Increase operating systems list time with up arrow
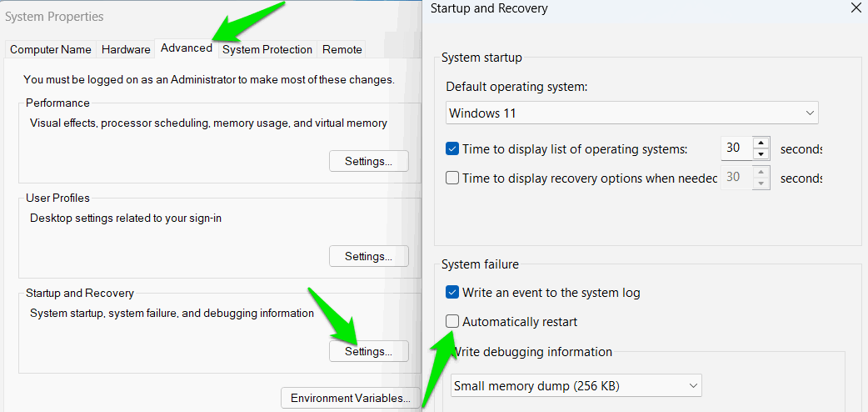This screenshot has width=868, height=412. click(x=761, y=143)
